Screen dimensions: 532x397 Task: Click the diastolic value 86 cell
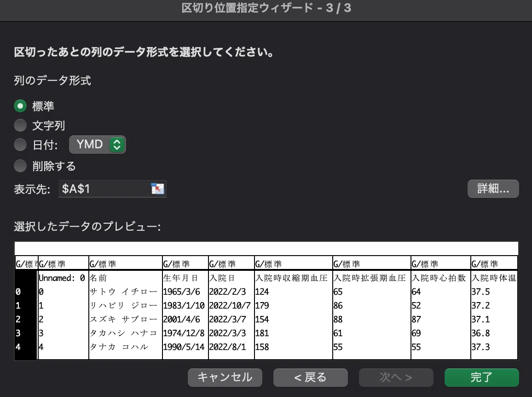coord(338,306)
